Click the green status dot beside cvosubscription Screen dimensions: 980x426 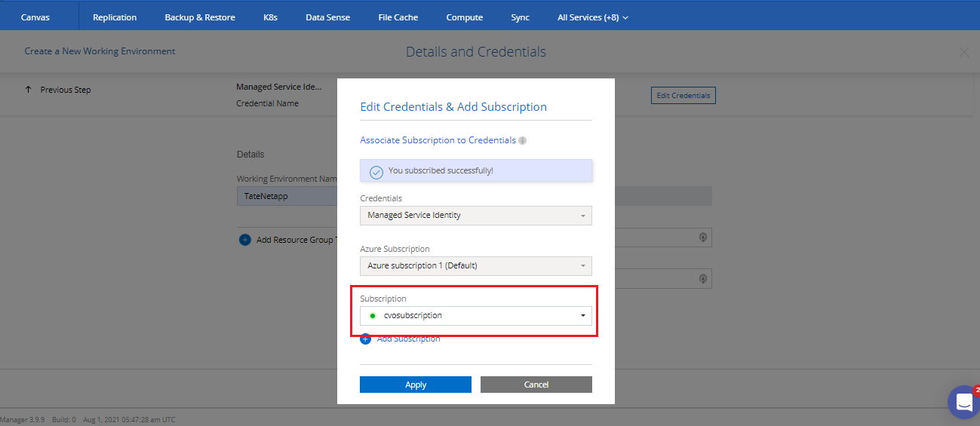point(373,316)
